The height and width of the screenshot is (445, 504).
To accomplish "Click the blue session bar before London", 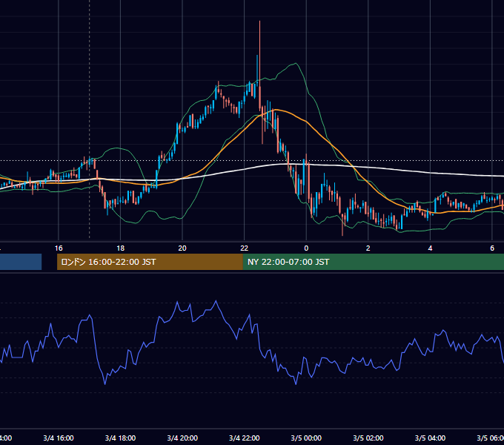I will tap(21, 262).
